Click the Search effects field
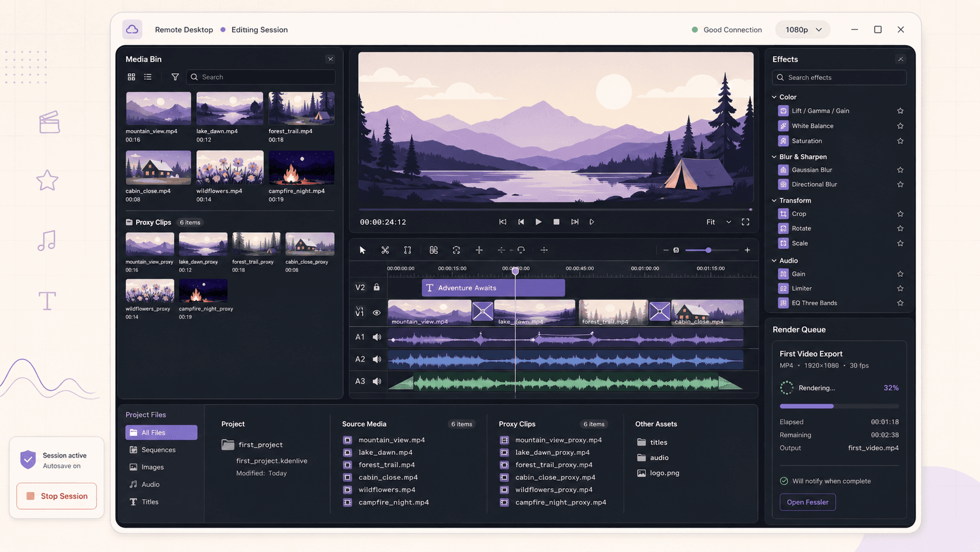 pos(839,77)
